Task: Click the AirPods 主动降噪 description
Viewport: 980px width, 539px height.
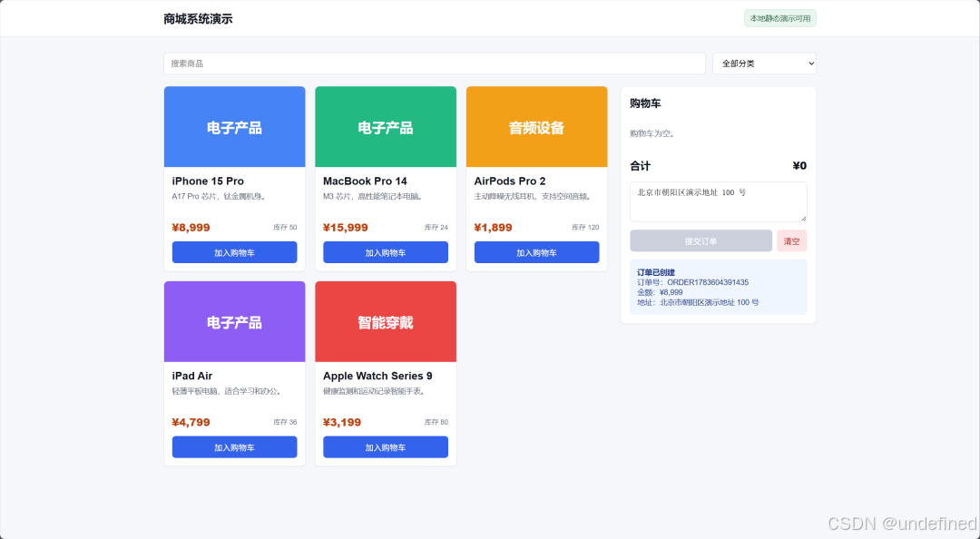Action: pos(534,196)
